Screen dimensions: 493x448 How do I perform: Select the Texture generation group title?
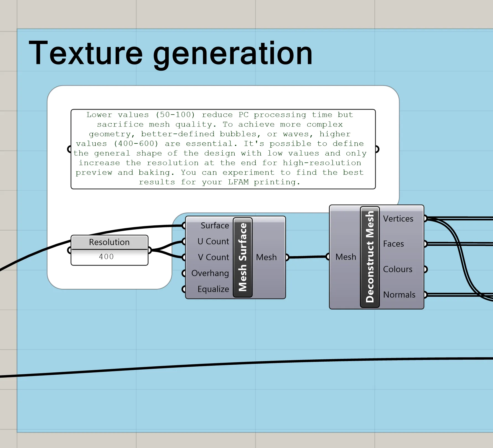(x=170, y=53)
